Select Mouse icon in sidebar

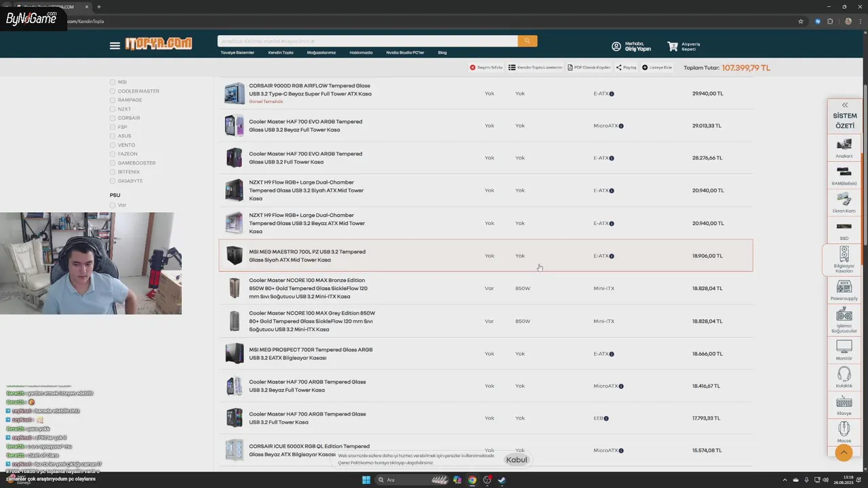click(x=844, y=428)
